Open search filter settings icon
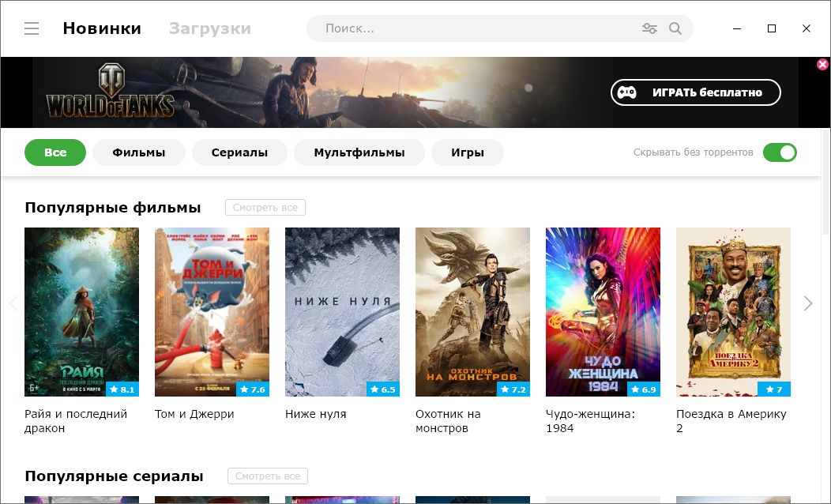This screenshot has width=831, height=504. (x=649, y=28)
